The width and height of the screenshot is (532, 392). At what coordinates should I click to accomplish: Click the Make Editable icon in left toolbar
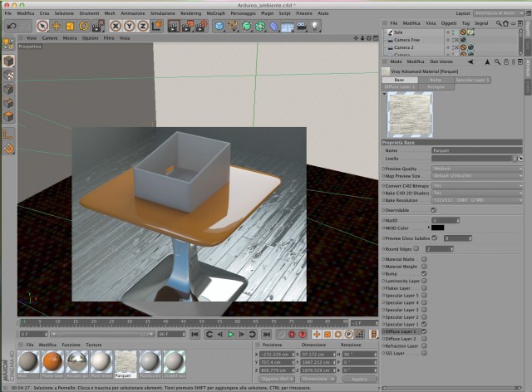pos(8,44)
